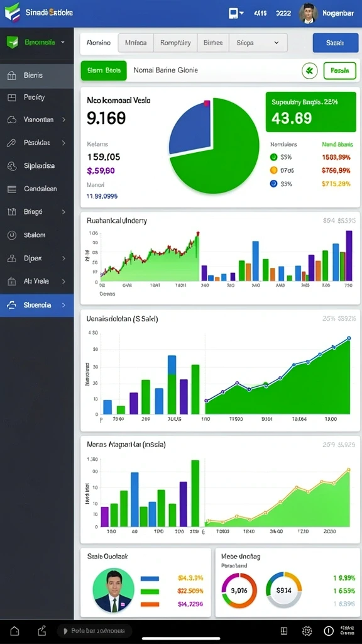The image size is (362, 644).
Task: Switch to the Birnes tab
Action: (214, 43)
